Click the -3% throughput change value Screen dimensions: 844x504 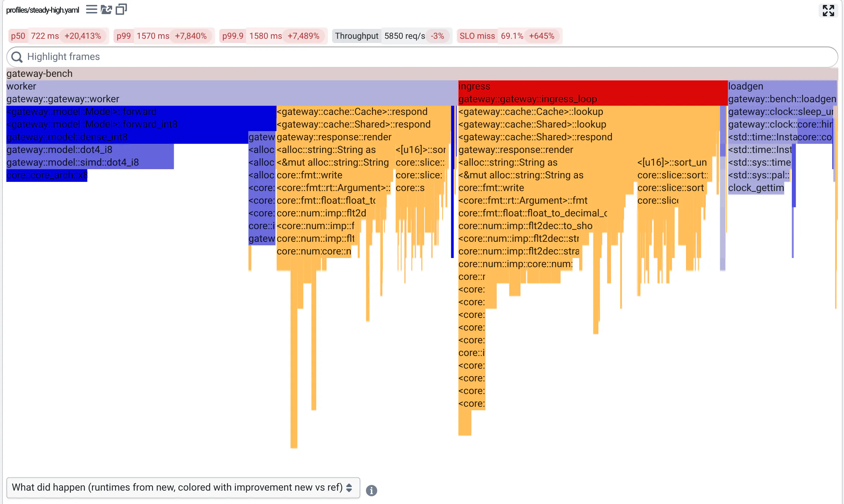pyautogui.click(x=437, y=36)
